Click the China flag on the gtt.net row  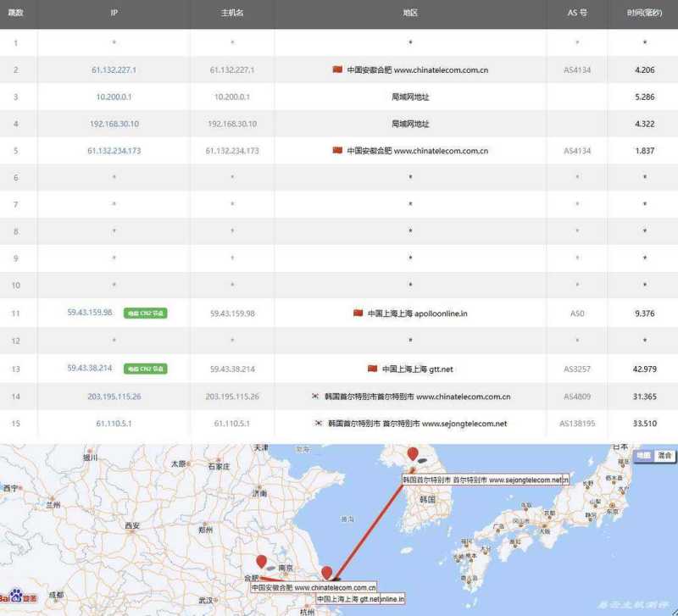(373, 369)
